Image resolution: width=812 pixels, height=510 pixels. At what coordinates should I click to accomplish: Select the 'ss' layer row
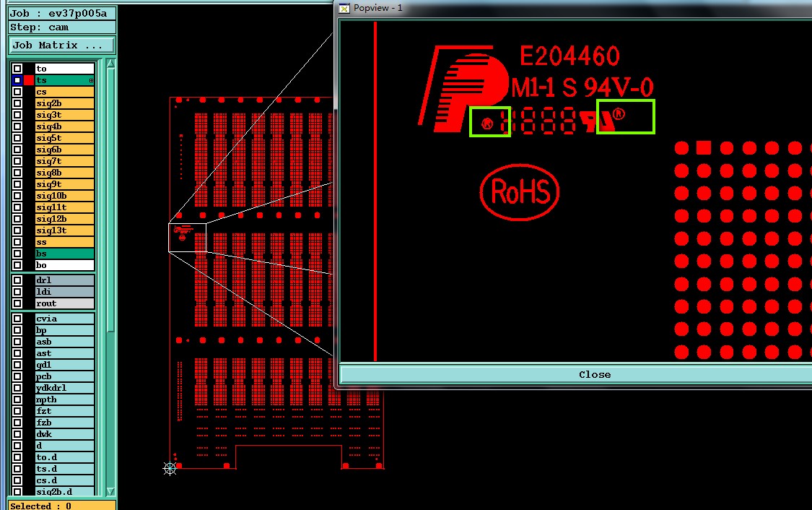click(x=65, y=242)
